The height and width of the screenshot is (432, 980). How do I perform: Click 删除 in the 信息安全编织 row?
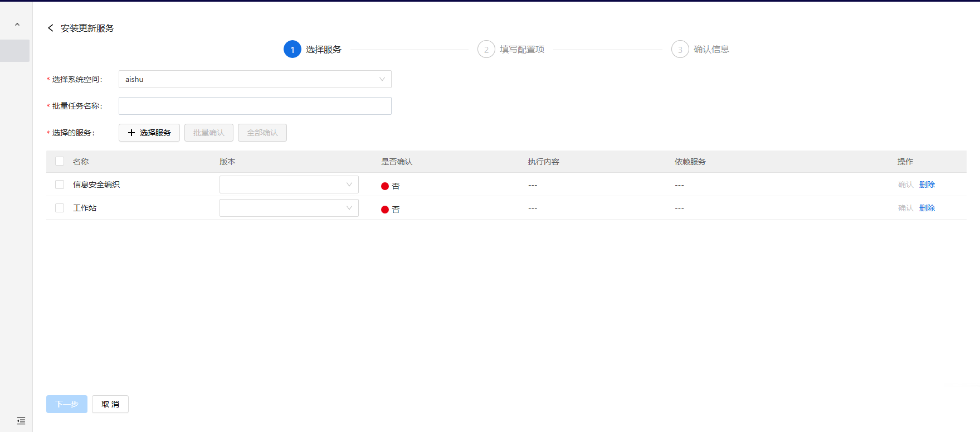(x=927, y=185)
